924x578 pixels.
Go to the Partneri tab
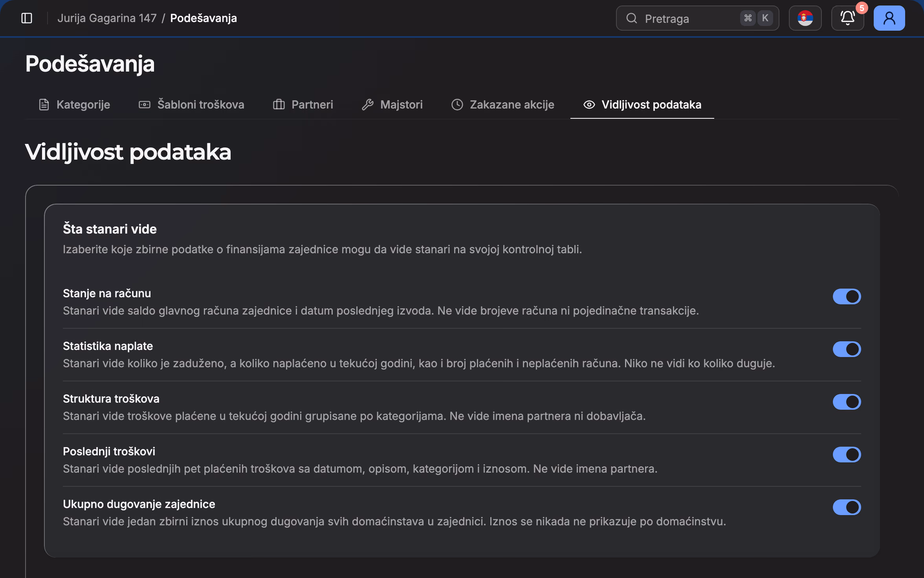(303, 105)
